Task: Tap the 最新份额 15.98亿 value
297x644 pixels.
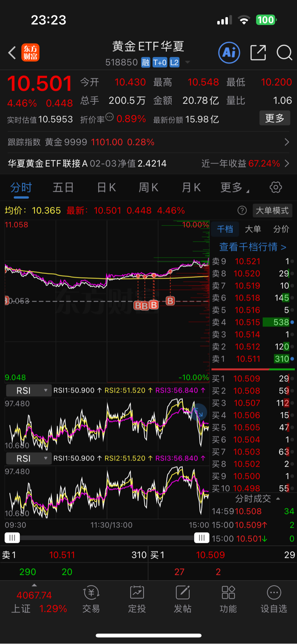Action: point(186,119)
